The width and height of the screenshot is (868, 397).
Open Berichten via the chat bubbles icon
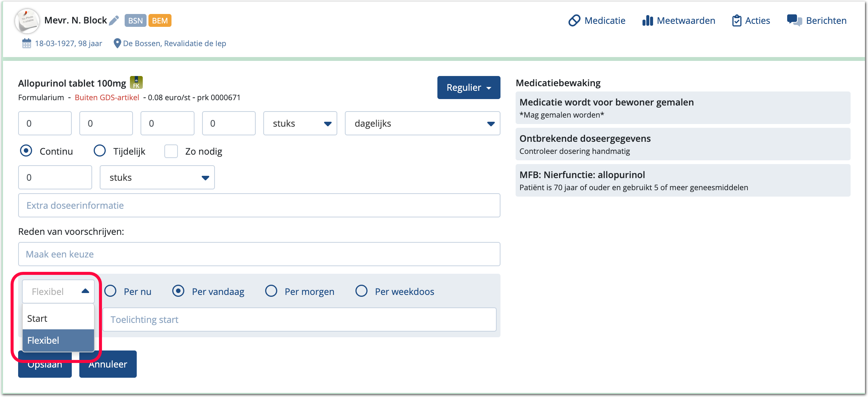(x=794, y=20)
